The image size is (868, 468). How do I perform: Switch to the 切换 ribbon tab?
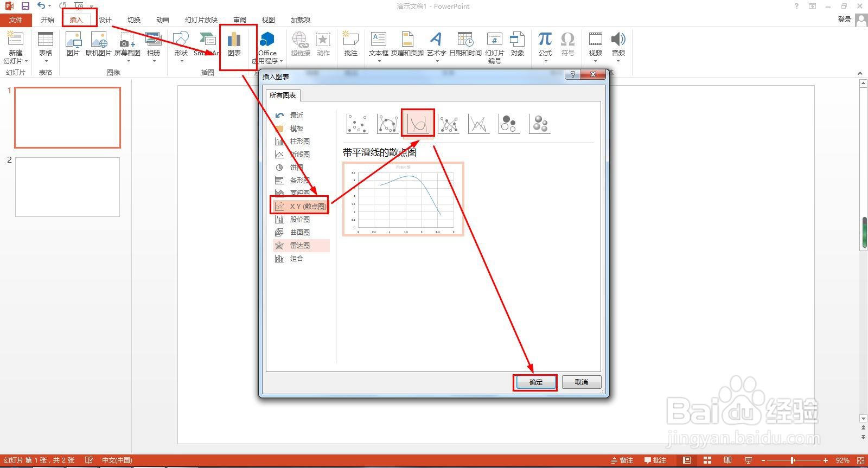(134, 20)
